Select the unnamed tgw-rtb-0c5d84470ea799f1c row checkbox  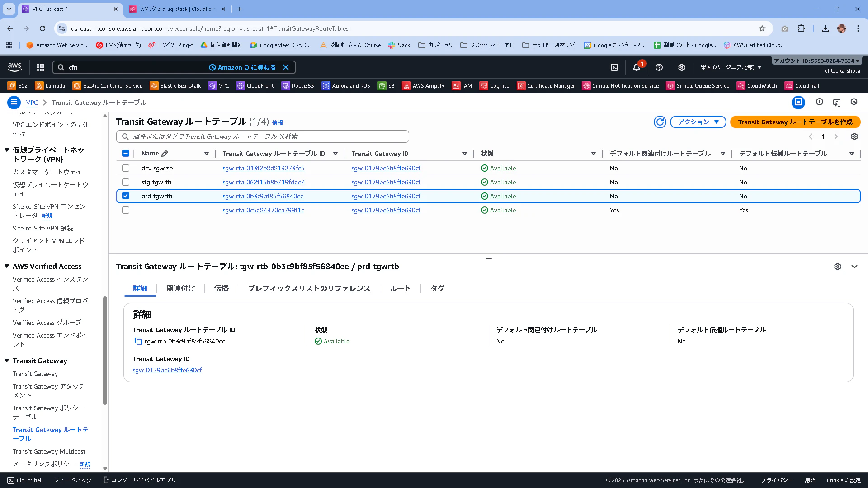pyautogui.click(x=126, y=210)
